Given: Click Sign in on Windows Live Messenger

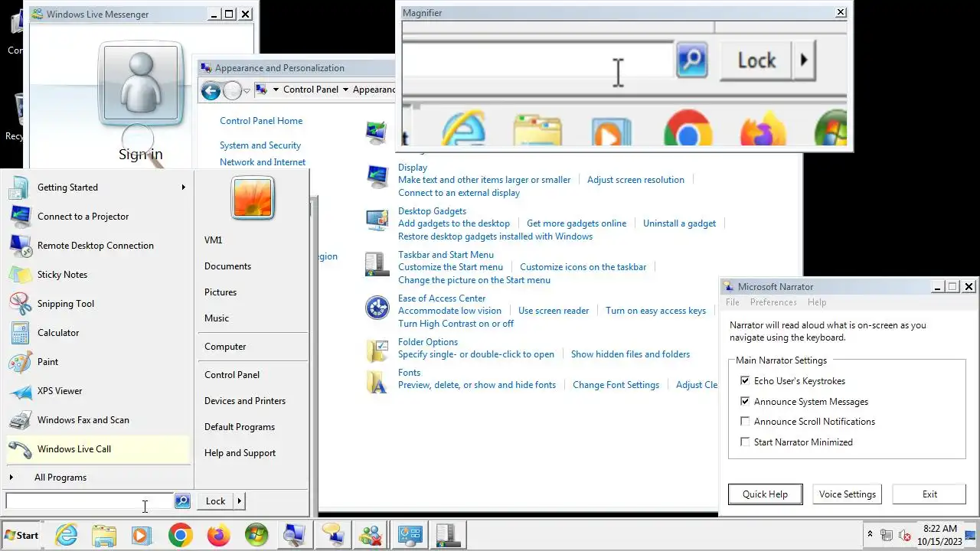Looking at the screenshot, I should [141, 154].
